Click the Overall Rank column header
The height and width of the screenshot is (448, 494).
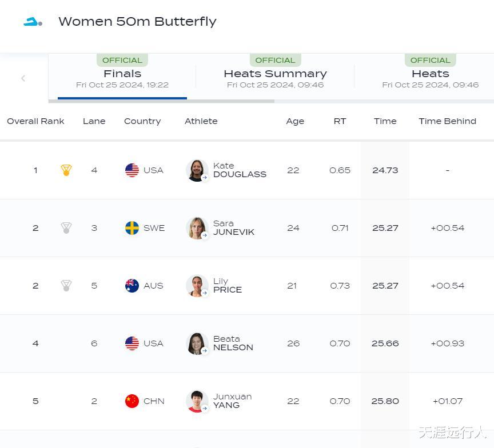pyautogui.click(x=35, y=121)
